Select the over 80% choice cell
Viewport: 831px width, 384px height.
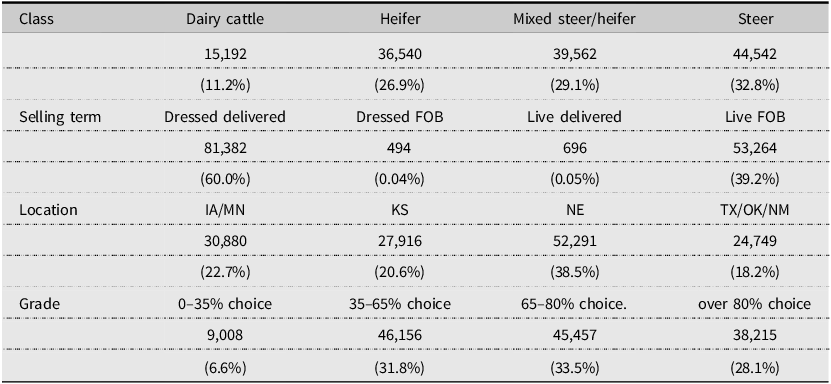pos(755,304)
